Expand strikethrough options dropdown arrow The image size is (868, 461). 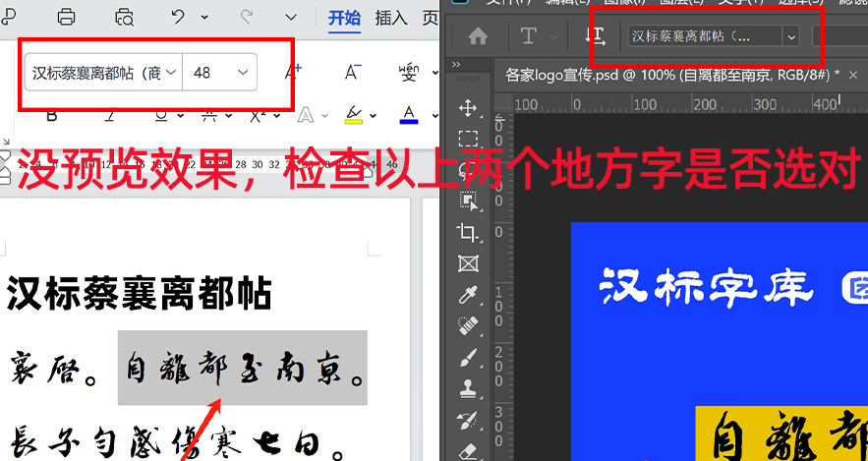(229, 116)
